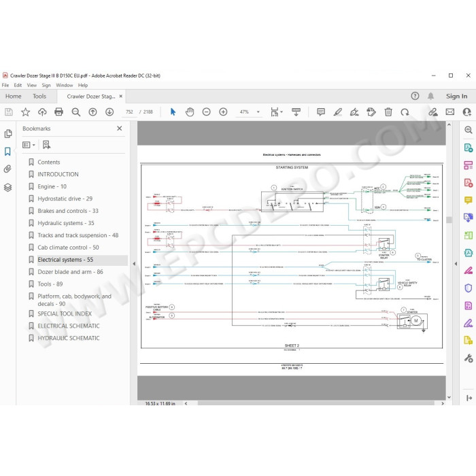Open the Comment tool in right pane

pyautogui.click(x=469, y=201)
